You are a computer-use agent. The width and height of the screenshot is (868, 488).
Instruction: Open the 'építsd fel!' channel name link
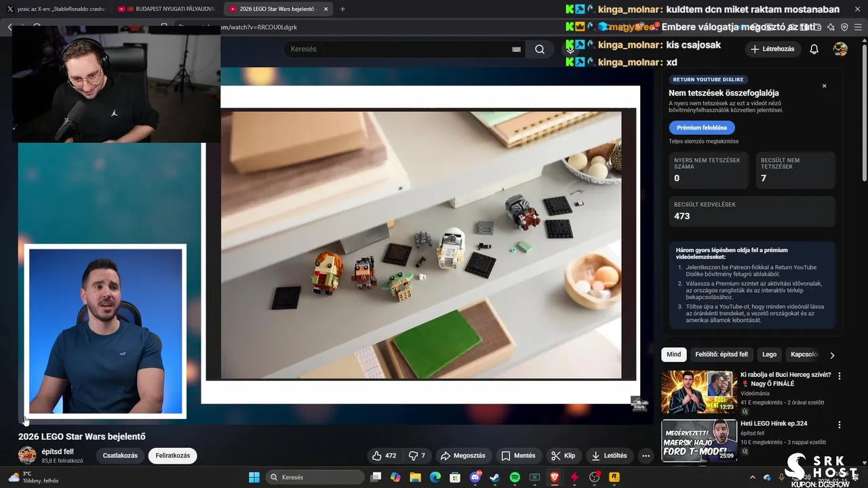pyautogui.click(x=58, y=451)
